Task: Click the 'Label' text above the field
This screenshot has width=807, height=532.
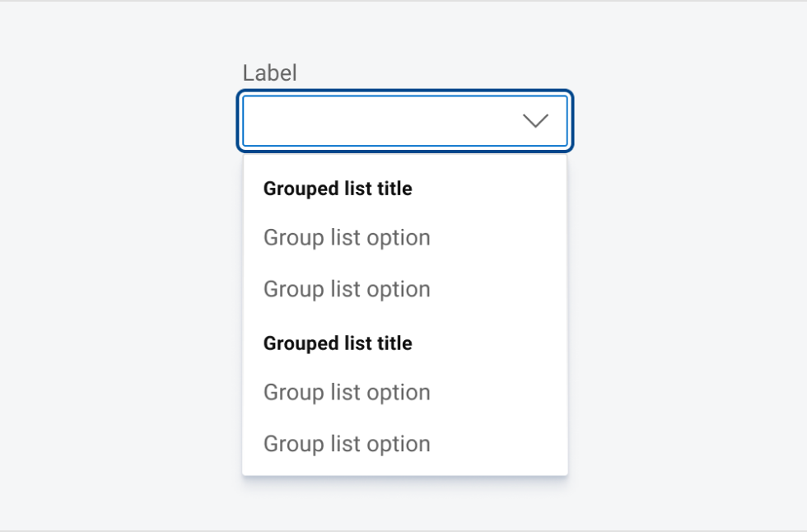Action: [x=270, y=72]
